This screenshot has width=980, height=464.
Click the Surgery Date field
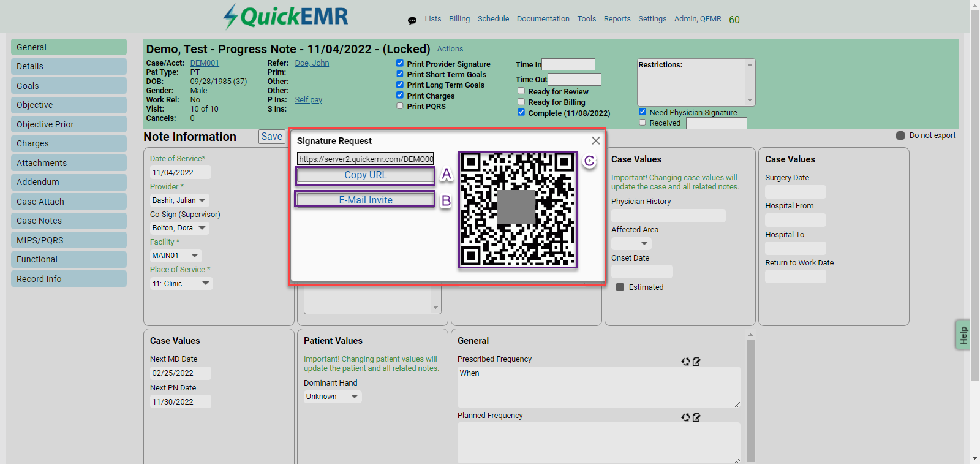coord(796,192)
